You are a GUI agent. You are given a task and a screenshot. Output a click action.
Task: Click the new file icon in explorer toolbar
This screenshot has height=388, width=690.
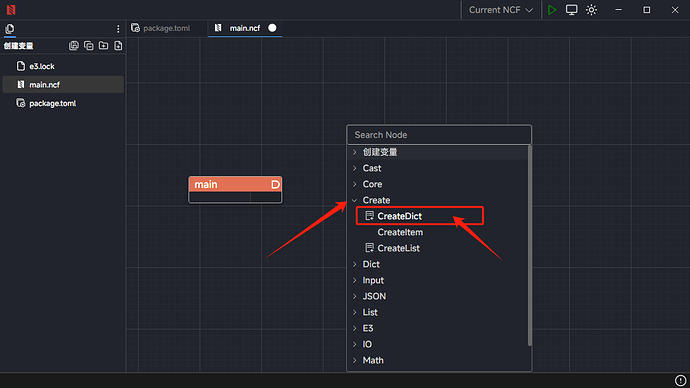coord(118,46)
